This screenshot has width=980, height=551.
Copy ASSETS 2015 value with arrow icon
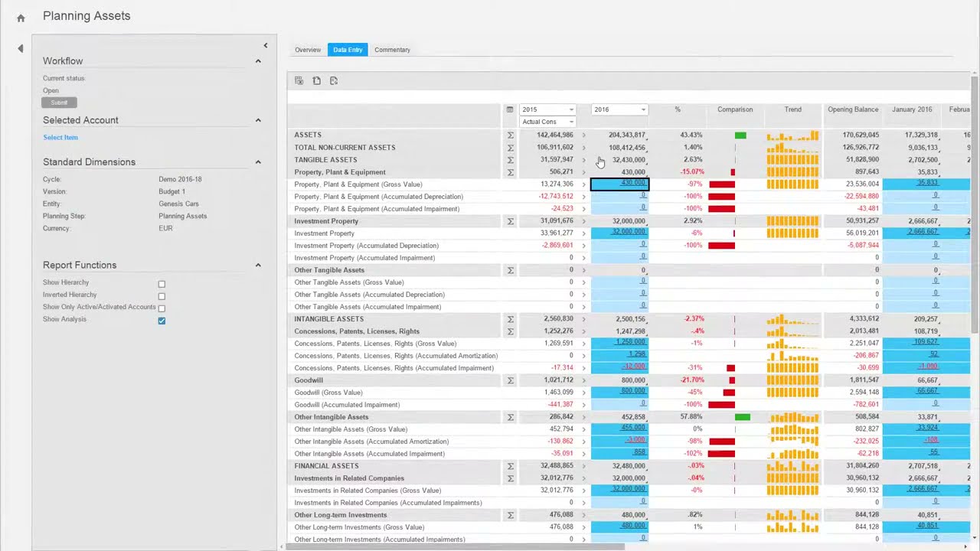coord(583,135)
